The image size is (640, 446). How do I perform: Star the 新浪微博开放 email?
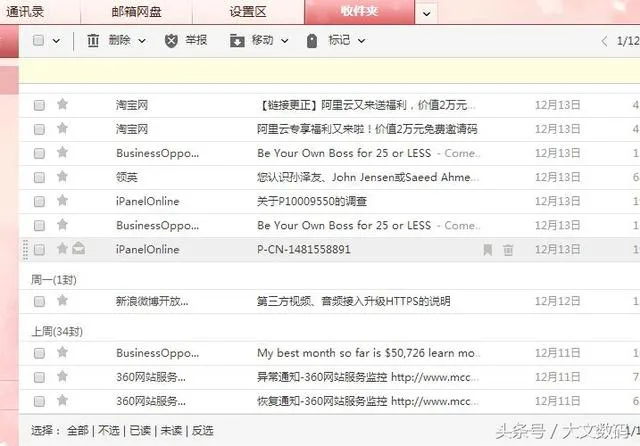click(62, 300)
